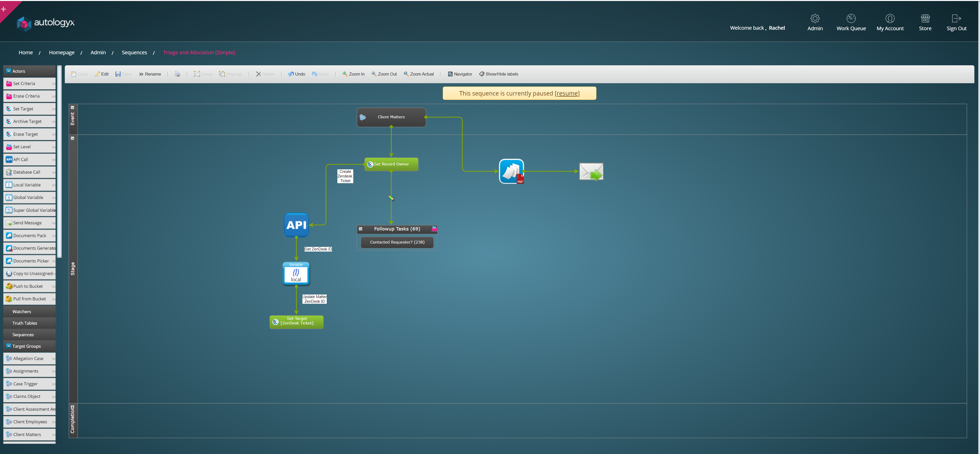980x454 pixels.
Task: Select Erase Criteria actor
Action: (29, 96)
